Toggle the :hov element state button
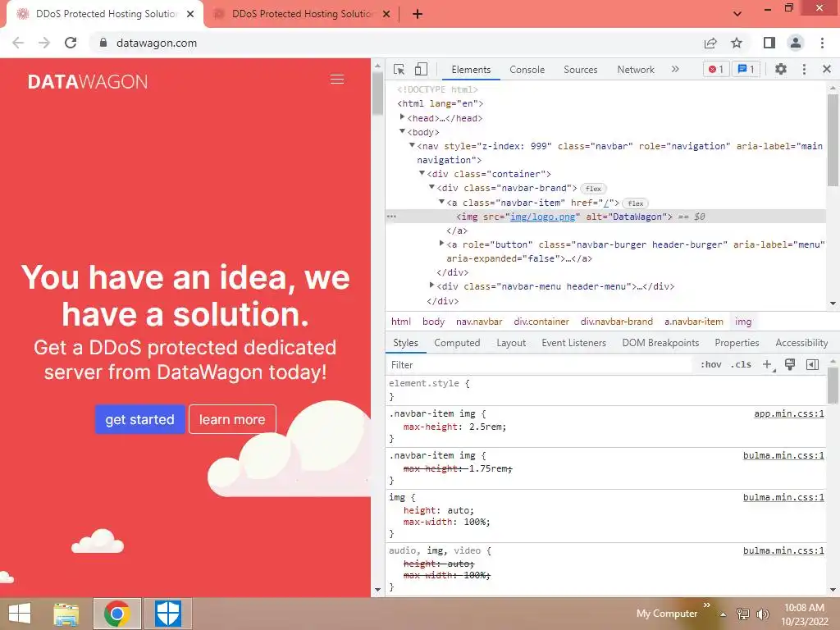Screen dimensions: 840x630 711,365
